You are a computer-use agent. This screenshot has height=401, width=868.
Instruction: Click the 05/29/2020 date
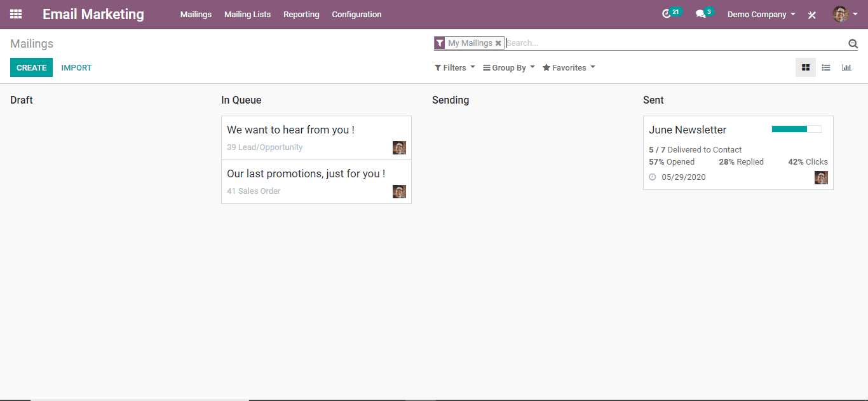(x=684, y=177)
